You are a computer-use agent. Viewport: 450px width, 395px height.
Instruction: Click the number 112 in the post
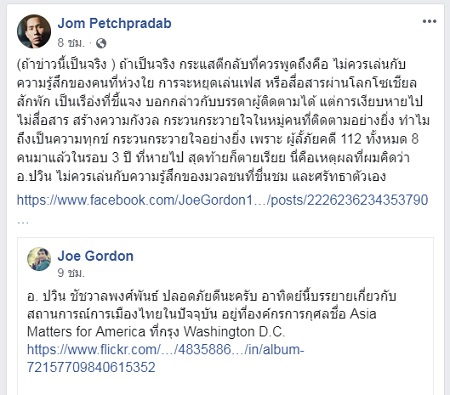coord(351,139)
